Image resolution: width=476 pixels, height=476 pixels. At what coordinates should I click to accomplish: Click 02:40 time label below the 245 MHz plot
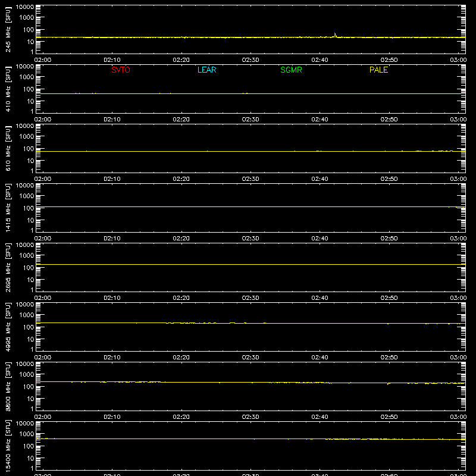pos(320,60)
